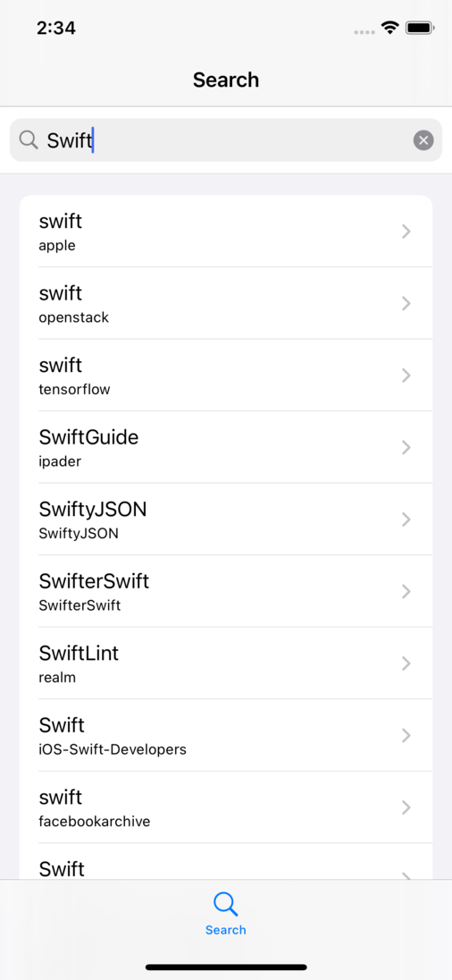Image resolution: width=452 pixels, height=980 pixels.
Task: Open the SwifterSwift repository entry
Action: 226,591
